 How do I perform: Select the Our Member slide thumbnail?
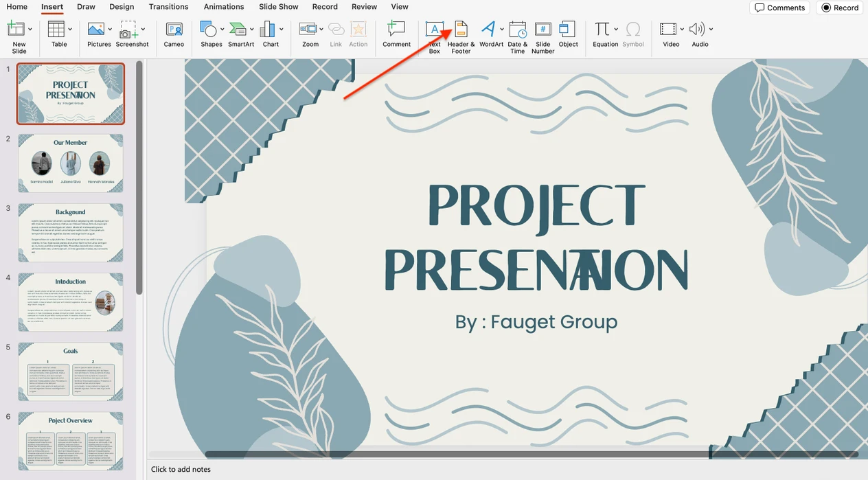(x=71, y=162)
